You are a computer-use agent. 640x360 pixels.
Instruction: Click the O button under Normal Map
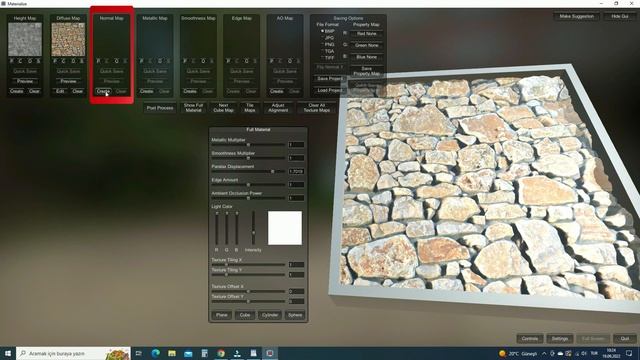116,61
